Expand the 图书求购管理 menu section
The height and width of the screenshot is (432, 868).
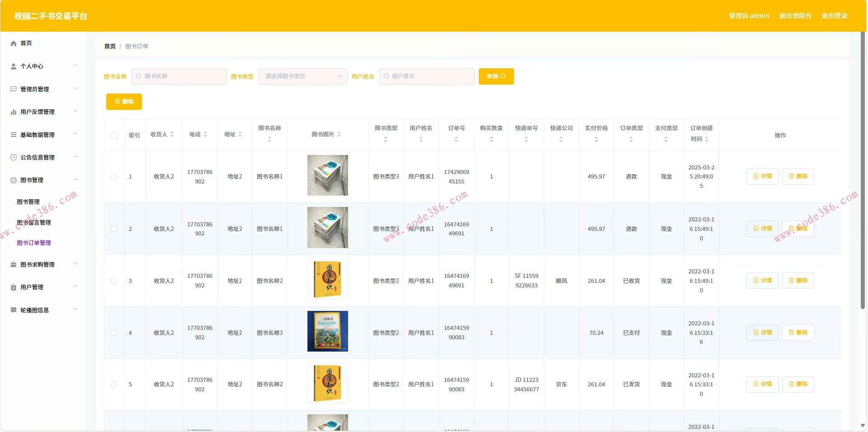(x=36, y=264)
